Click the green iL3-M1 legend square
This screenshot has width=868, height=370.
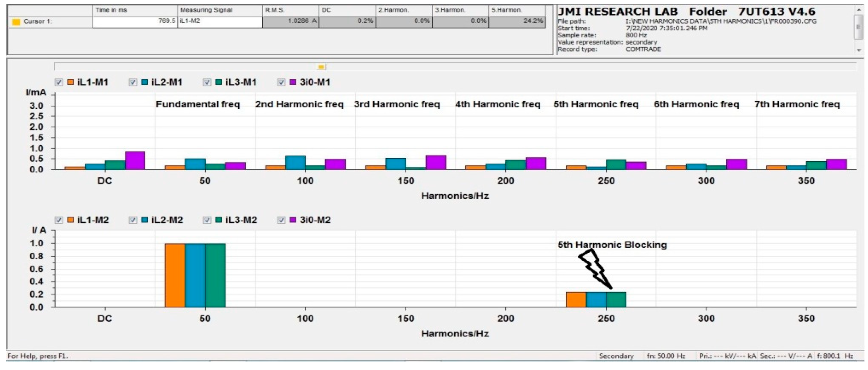219,82
